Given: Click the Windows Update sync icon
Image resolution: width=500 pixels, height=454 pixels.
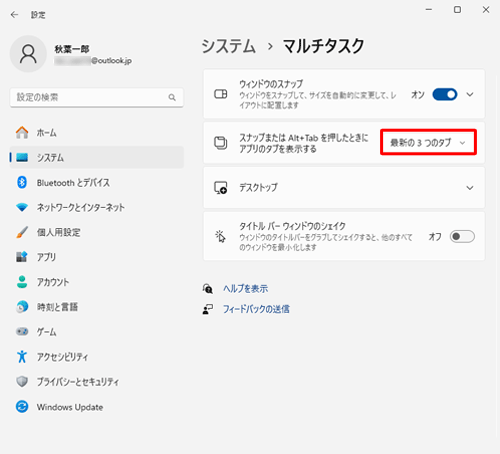Looking at the screenshot, I should pyautogui.click(x=22, y=407).
